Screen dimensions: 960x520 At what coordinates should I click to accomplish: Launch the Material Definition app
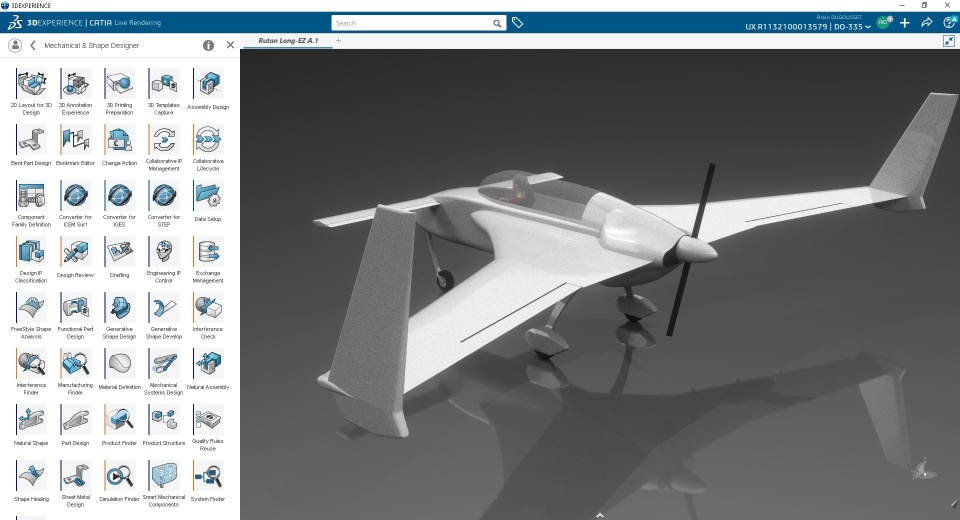(x=119, y=364)
